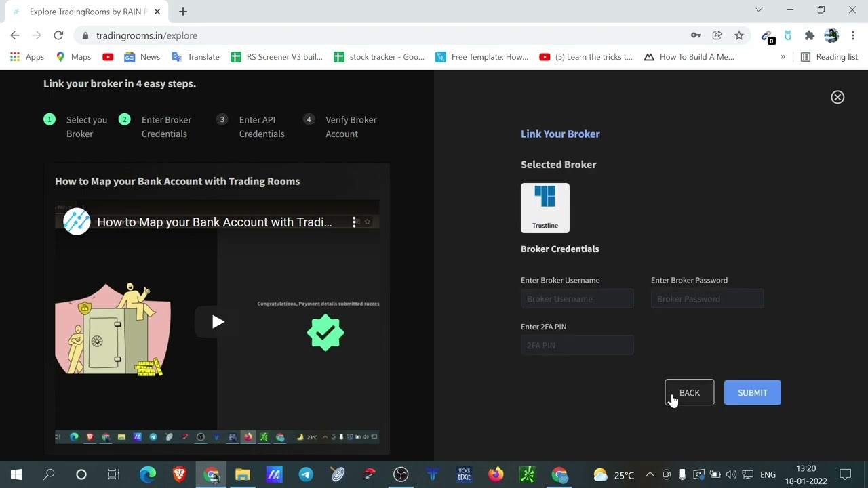Launch Microsoft Edge from taskbar
This screenshot has height=488, width=868.
tap(147, 474)
